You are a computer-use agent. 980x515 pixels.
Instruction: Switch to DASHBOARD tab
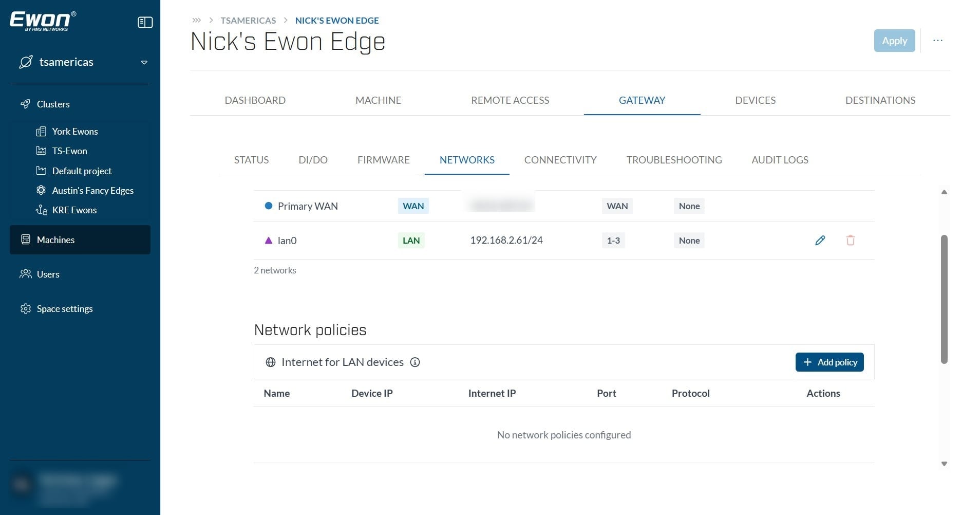pos(255,100)
